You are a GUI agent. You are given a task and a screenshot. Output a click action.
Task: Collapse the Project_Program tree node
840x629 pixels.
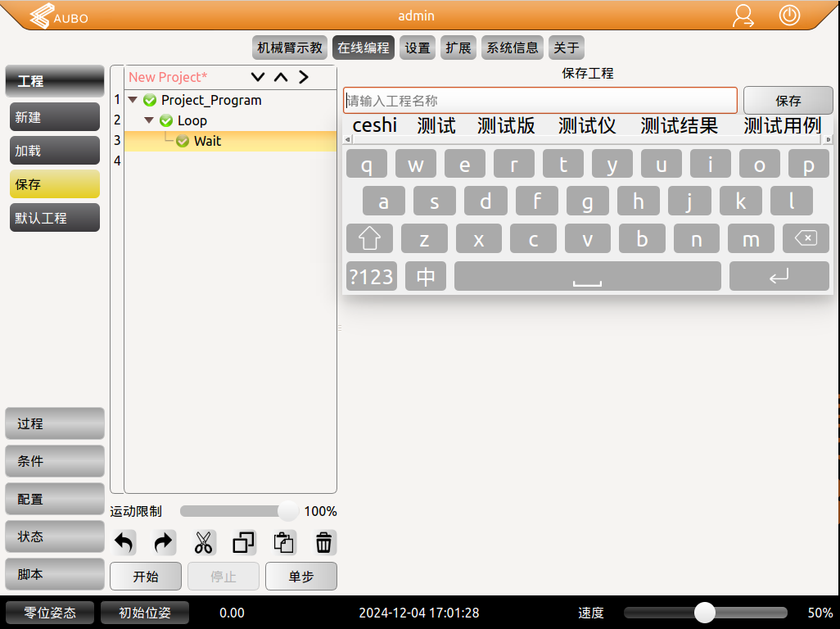[132, 99]
